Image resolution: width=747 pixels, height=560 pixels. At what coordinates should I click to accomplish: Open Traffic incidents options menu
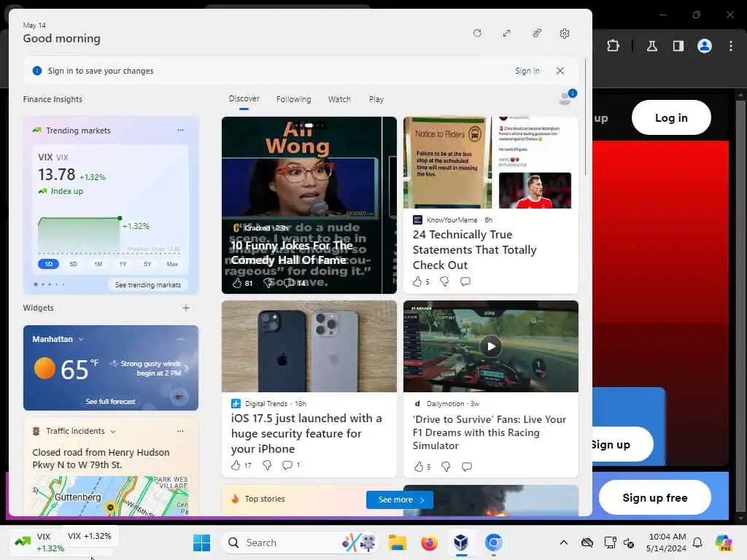pyautogui.click(x=180, y=431)
